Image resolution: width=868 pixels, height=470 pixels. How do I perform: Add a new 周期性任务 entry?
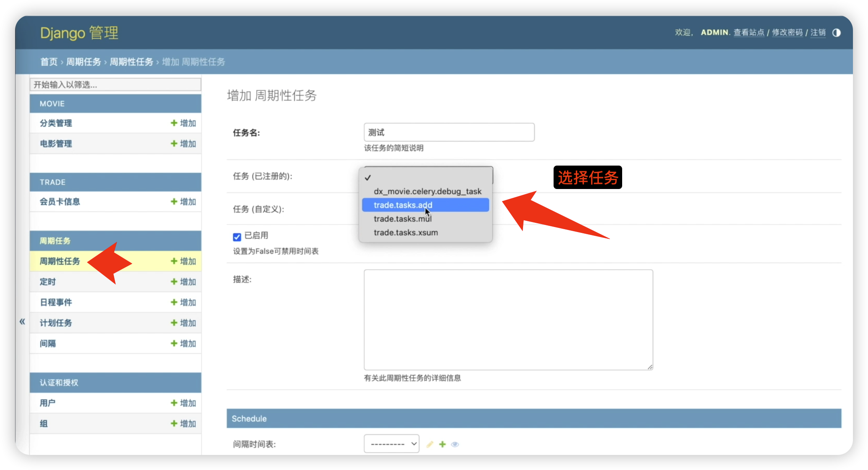tap(184, 261)
